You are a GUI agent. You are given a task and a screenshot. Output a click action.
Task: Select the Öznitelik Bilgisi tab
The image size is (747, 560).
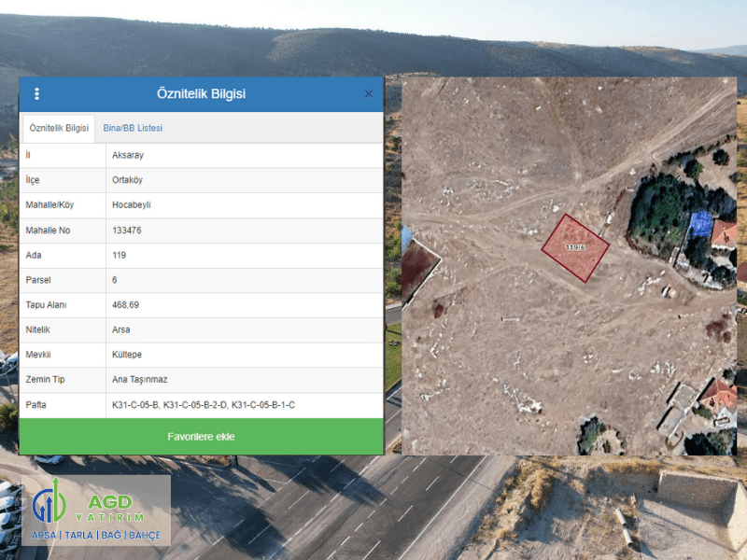[x=59, y=128]
